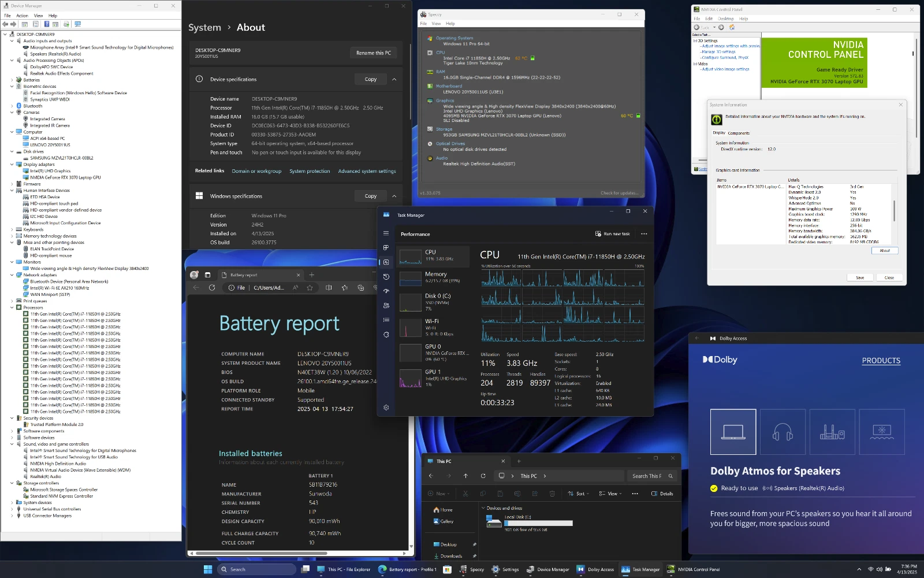Refresh the Battery report browser page
924x578 pixels.
(212, 288)
